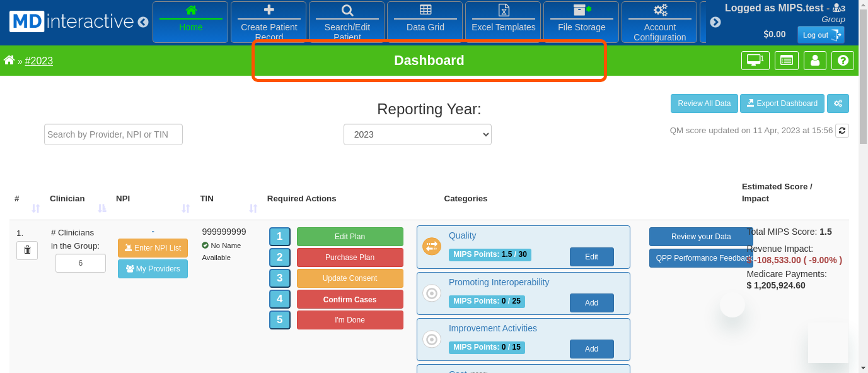Click the user profile icon in the green bar
This screenshot has height=373, width=868.
coord(815,61)
